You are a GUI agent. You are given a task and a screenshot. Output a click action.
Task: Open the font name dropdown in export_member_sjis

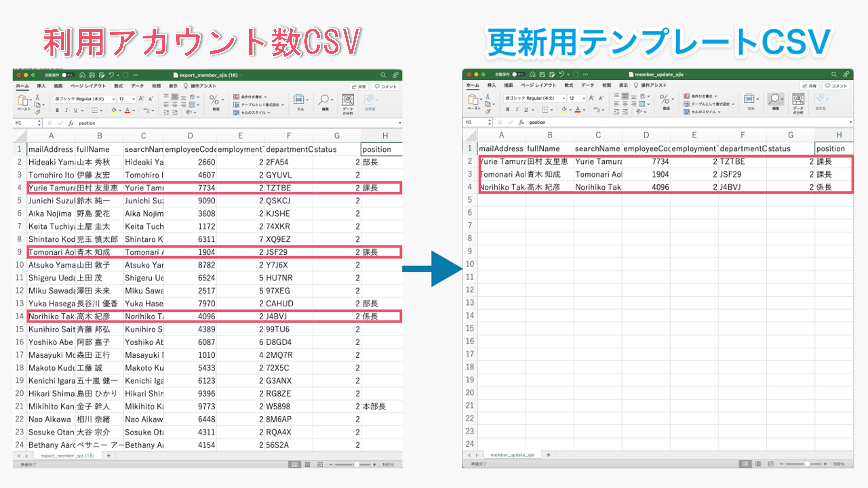(114, 99)
